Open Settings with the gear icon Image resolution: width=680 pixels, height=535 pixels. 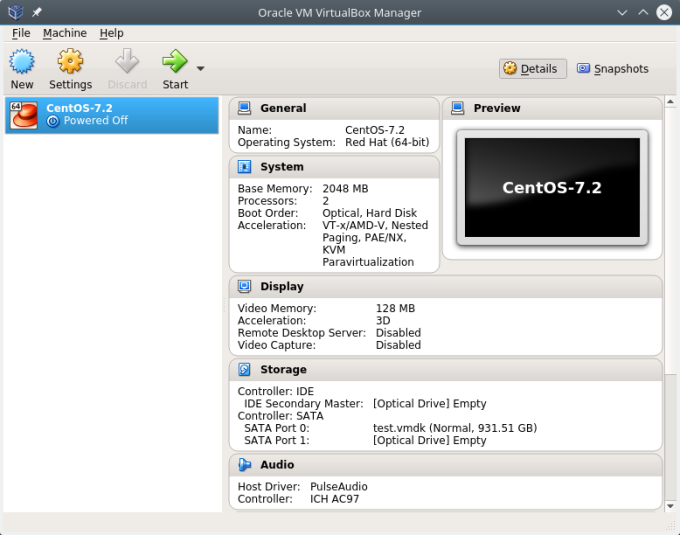click(70, 62)
